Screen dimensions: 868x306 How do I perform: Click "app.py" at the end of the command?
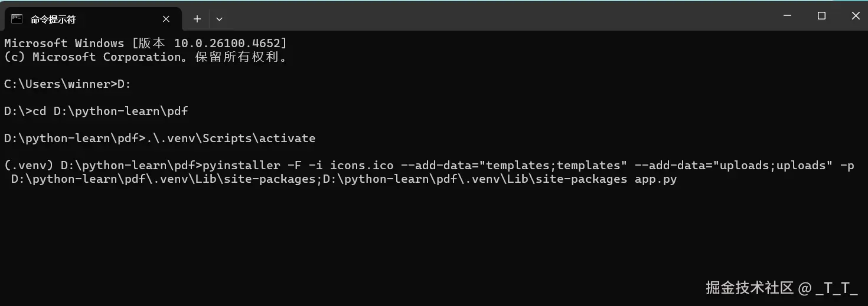pyautogui.click(x=655, y=179)
